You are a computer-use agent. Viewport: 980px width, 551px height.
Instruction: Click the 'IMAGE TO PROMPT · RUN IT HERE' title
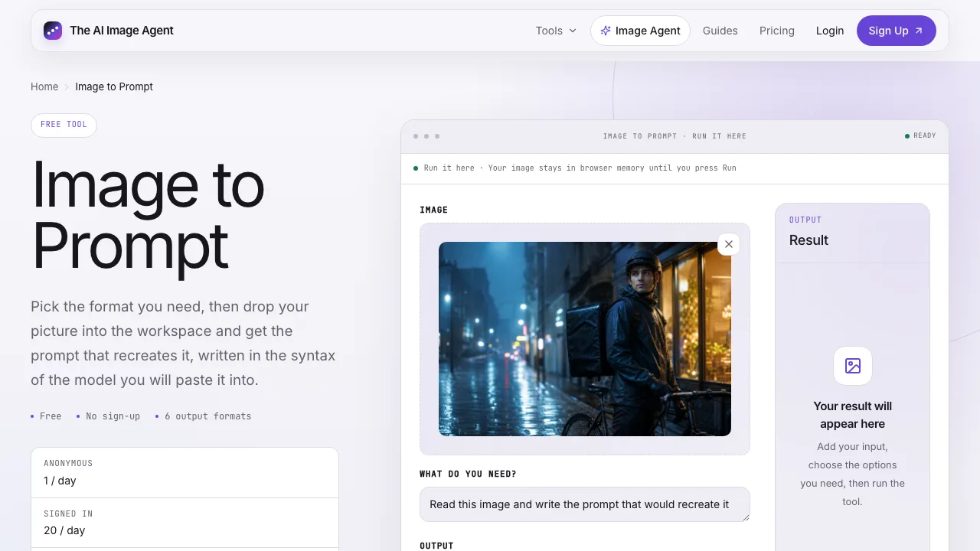tap(675, 136)
